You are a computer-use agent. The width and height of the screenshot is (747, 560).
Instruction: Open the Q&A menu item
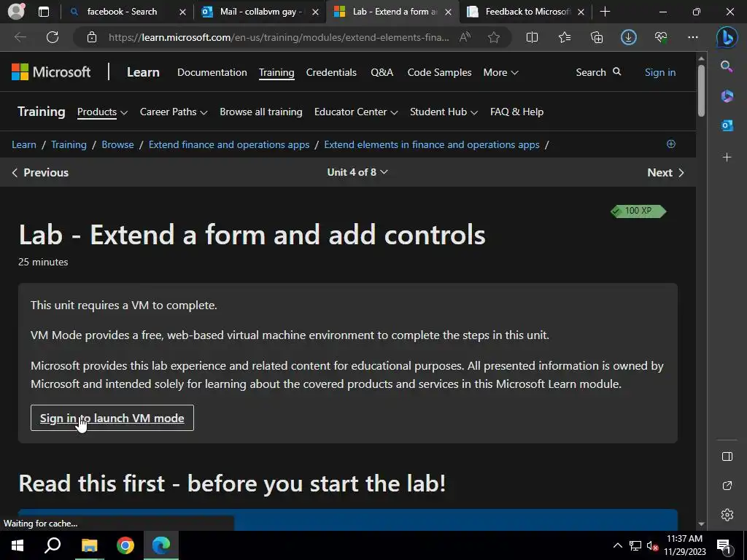[382, 72]
